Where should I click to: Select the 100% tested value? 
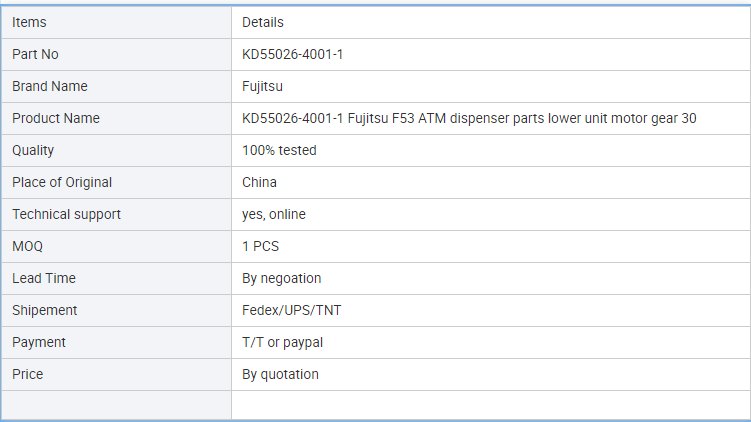click(279, 150)
